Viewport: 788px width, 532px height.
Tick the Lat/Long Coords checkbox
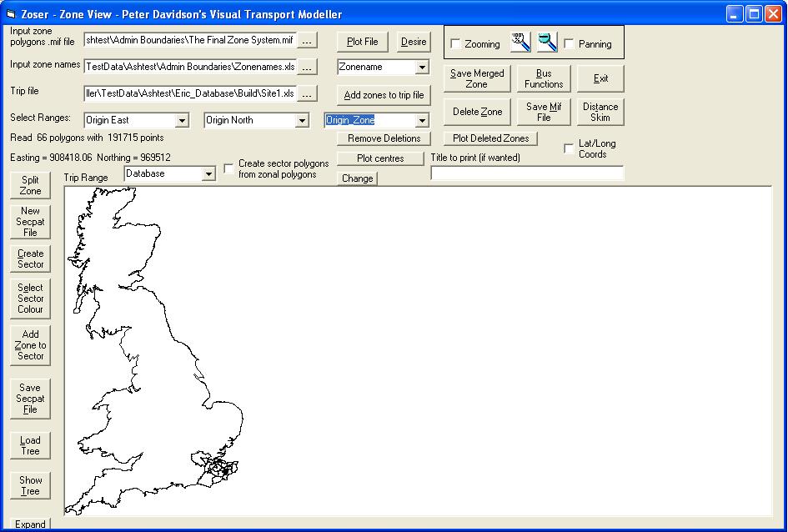pyautogui.click(x=569, y=148)
